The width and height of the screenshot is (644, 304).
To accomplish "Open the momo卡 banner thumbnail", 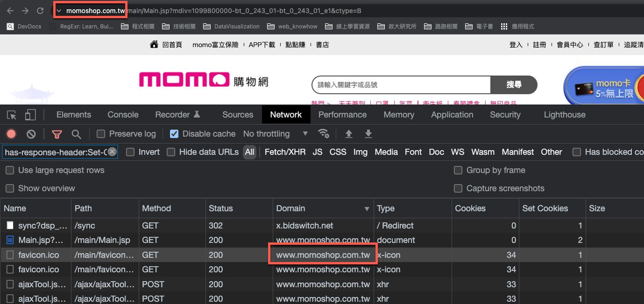I will click(603, 86).
